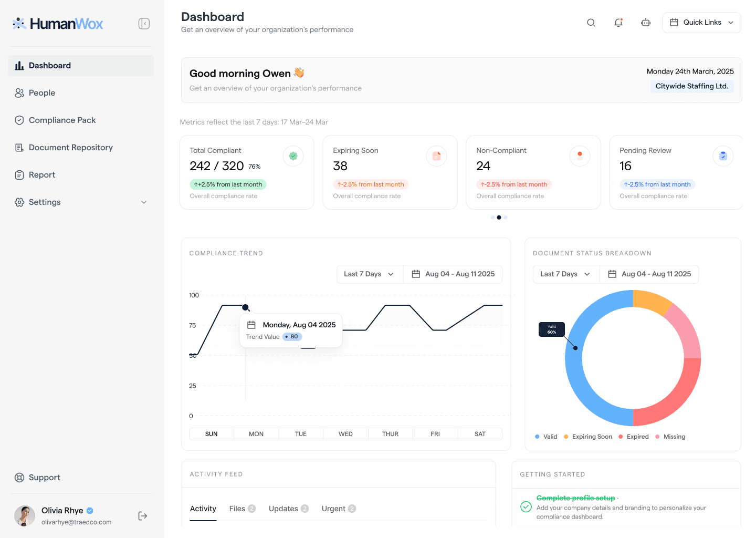Switch to the Updates tab
Screen dimensions: 756x538
pos(289,509)
